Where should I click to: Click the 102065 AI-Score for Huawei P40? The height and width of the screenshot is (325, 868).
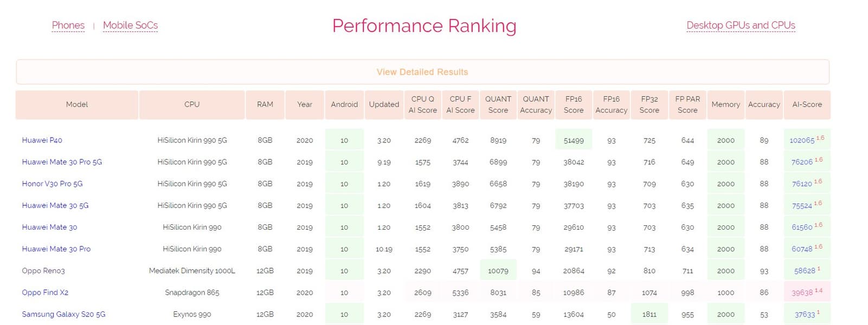[x=802, y=140]
